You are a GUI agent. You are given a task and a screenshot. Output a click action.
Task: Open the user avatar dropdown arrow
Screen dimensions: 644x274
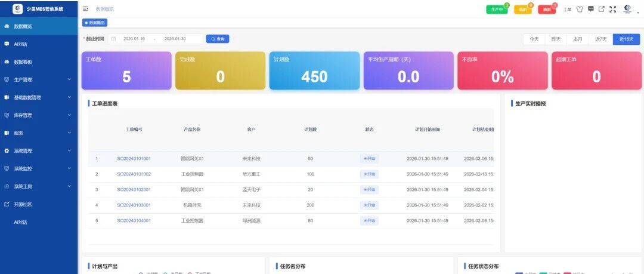pyautogui.click(x=637, y=13)
